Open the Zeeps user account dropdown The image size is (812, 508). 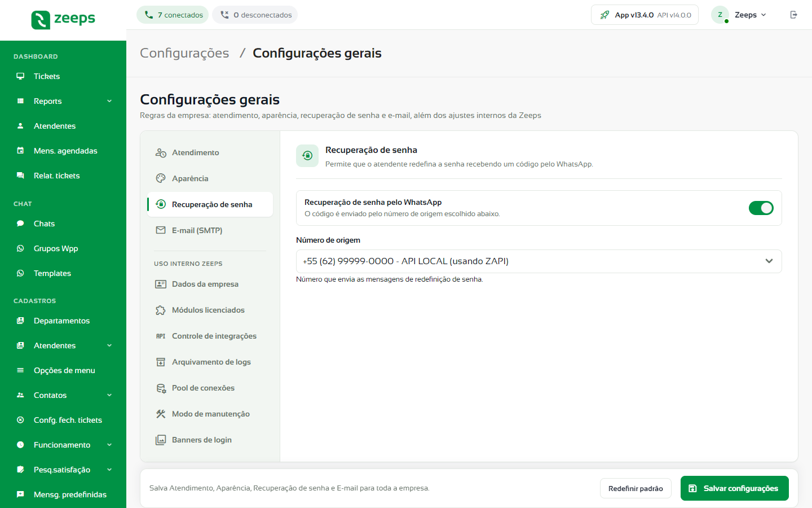(x=739, y=15)
